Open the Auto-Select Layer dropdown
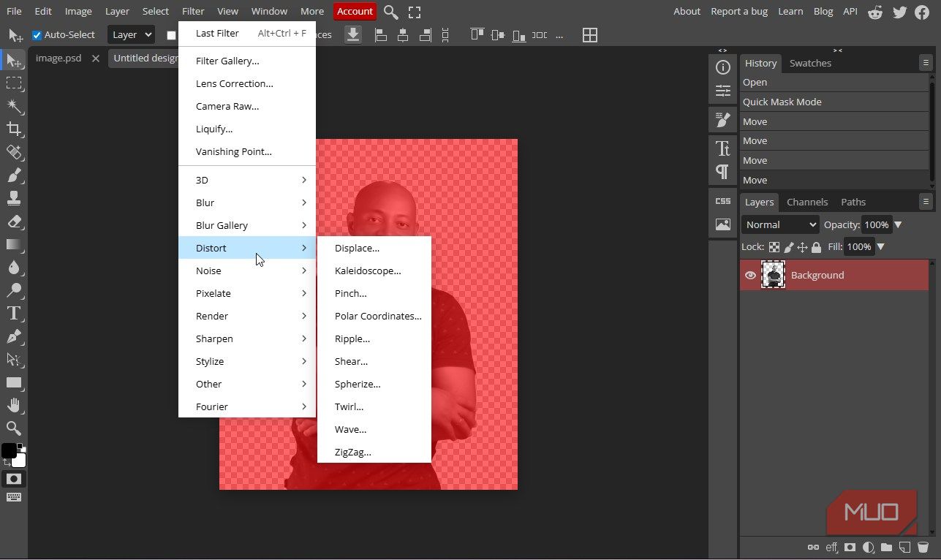Screen dimensions: 941x560 point(131,34)
